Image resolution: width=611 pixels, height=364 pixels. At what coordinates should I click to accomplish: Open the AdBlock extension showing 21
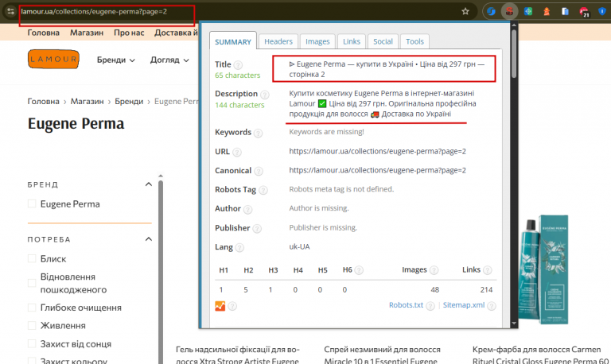tap(584, 12)
